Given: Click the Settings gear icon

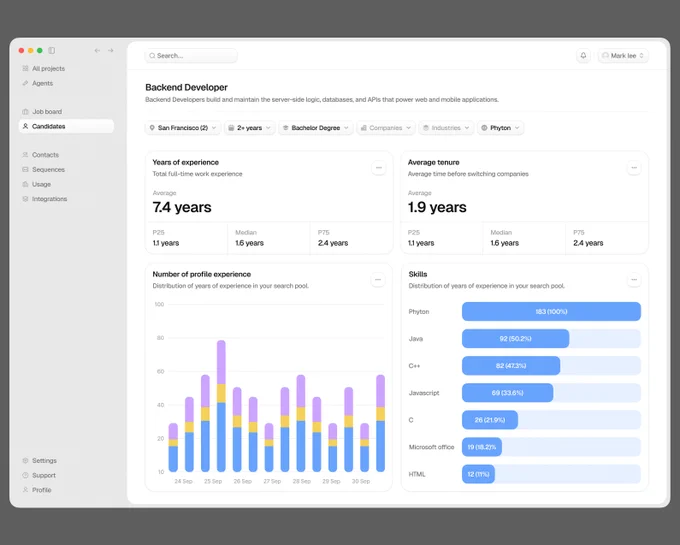Looking at the screenshot, I should pos(25,460).
